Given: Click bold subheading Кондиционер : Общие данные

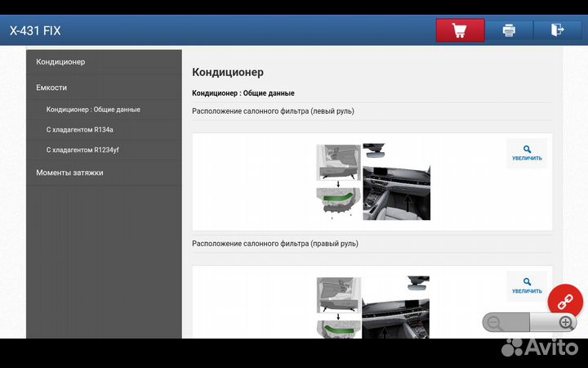Looking at the screenshot, I should (x=243, y=93).
